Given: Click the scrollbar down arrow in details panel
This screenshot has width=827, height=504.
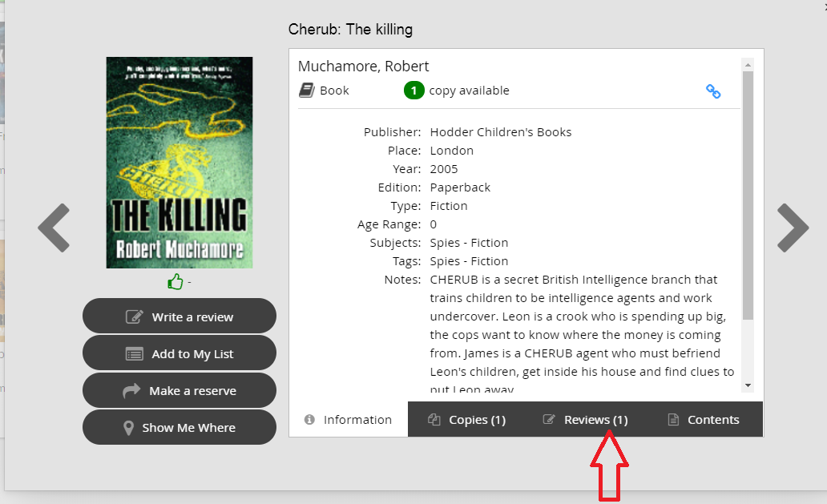Looking at the screenshot, I should point(748,385).
